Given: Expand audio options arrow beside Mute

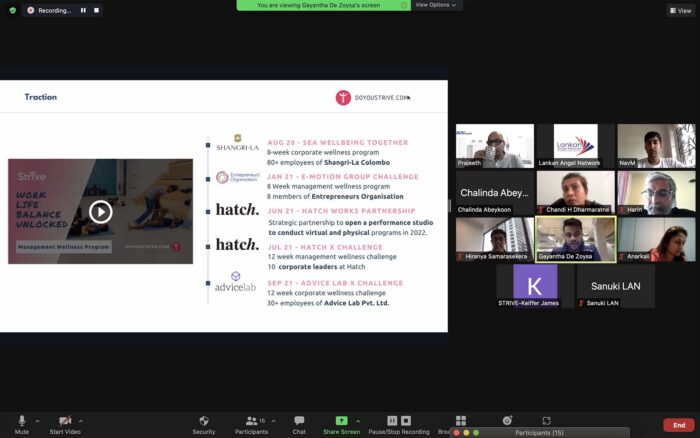Looking at the screenshot, I should click(x=38, y=420).
